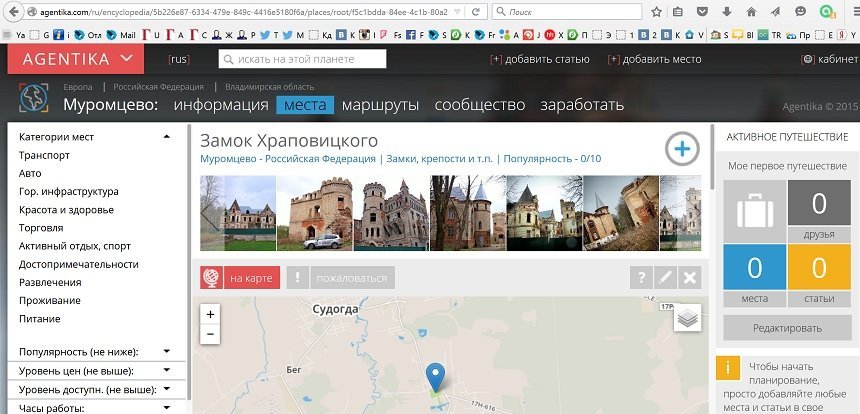The height and width of the screenshot is (414, 860).
Task: Select Достопримечательности category in sidebar
Action: (x=78, y=264)
